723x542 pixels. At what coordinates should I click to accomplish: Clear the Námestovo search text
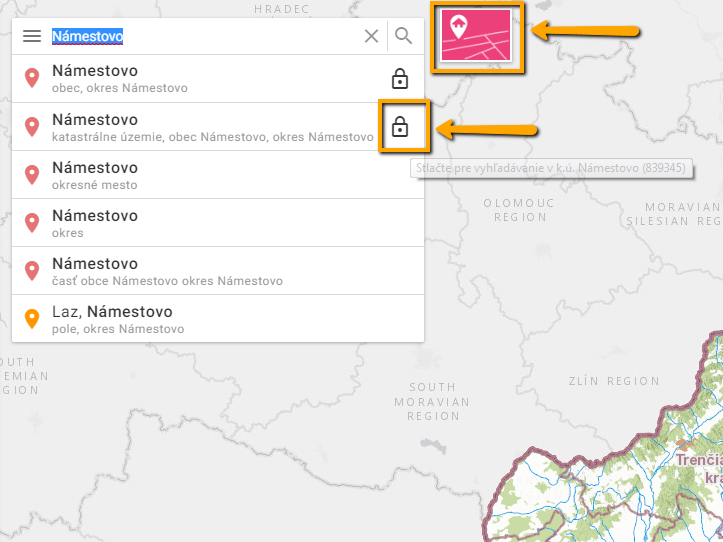(371, 36)
